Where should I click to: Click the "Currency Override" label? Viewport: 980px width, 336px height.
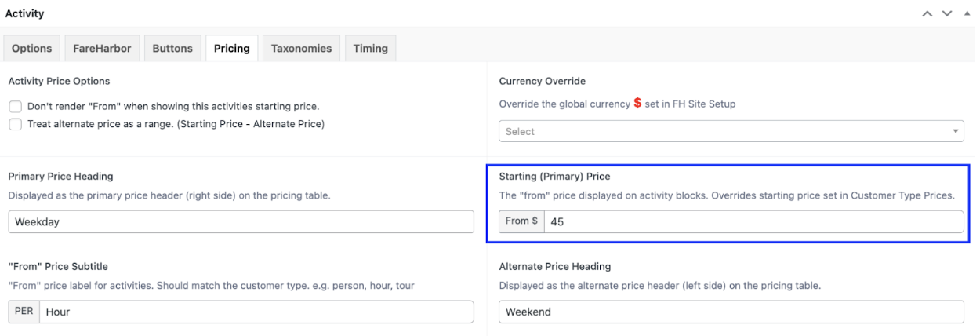[542, 81]
